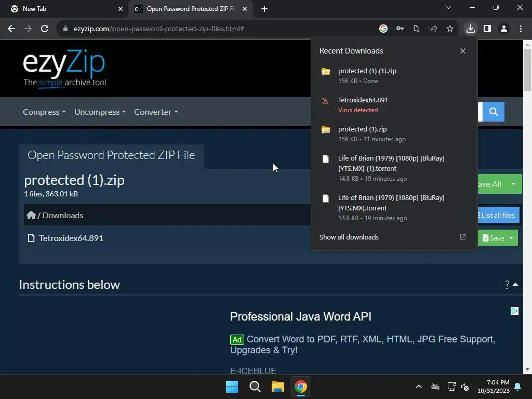Viewport: 532px width, 399px height.
Task: Click file icon of [YTS.MX].torrent download
Action: point(325,198)
